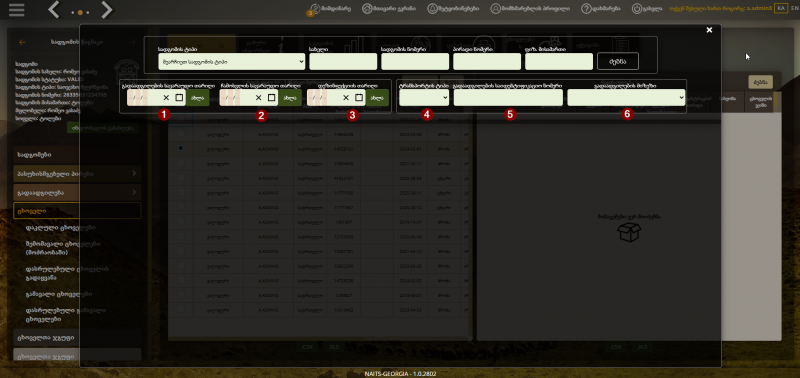800x378 pixels.
Task: Export left table as .CSV
Action: coord(307,347)
